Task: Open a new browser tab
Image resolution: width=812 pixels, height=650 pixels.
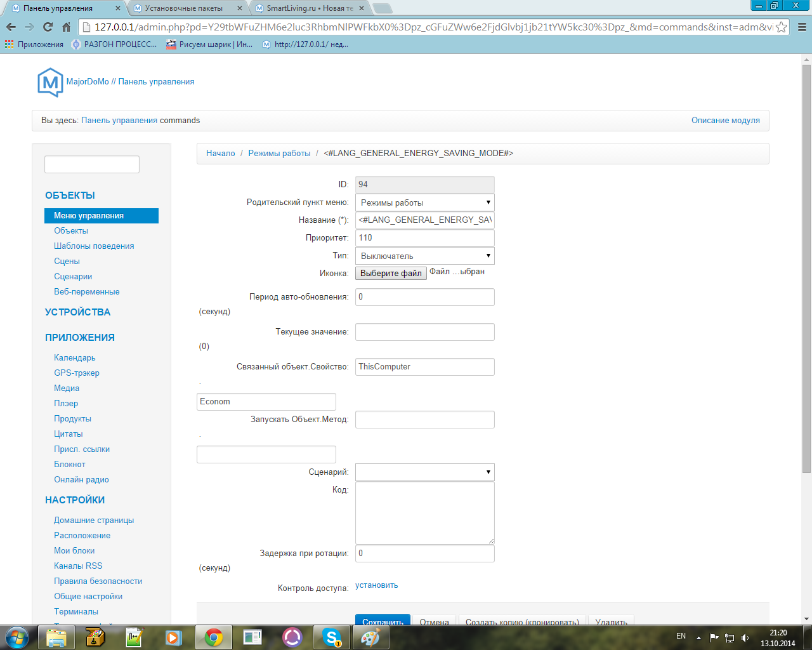Action: [x=382, y=8]
